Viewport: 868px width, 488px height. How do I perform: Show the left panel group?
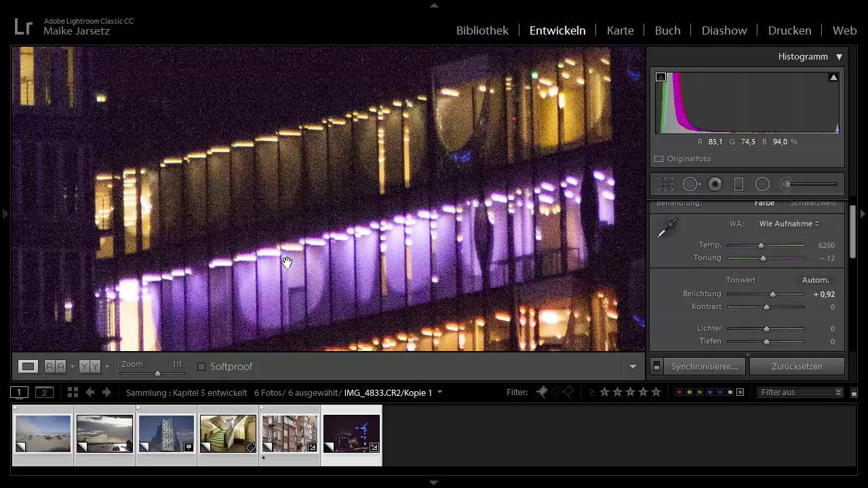pos(5,213)
